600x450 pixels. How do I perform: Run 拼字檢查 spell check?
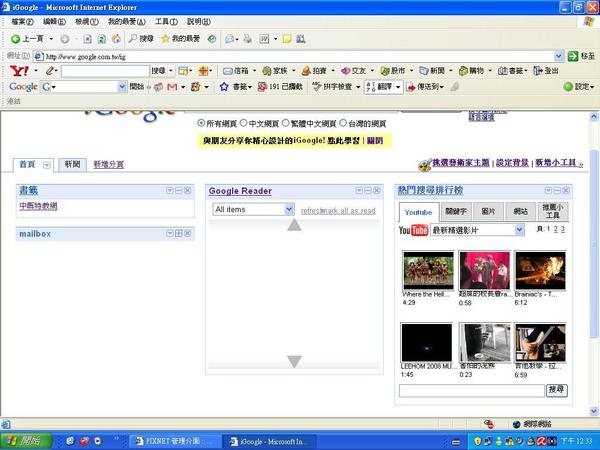pyautogui.click(x=333, y=87)
